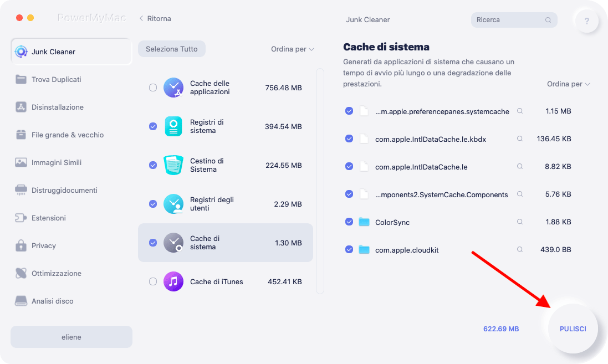This screenshot has height=364, width=608.
Task: Click the Immagini Simili picture icon
Action: click(x=21, y=162)
